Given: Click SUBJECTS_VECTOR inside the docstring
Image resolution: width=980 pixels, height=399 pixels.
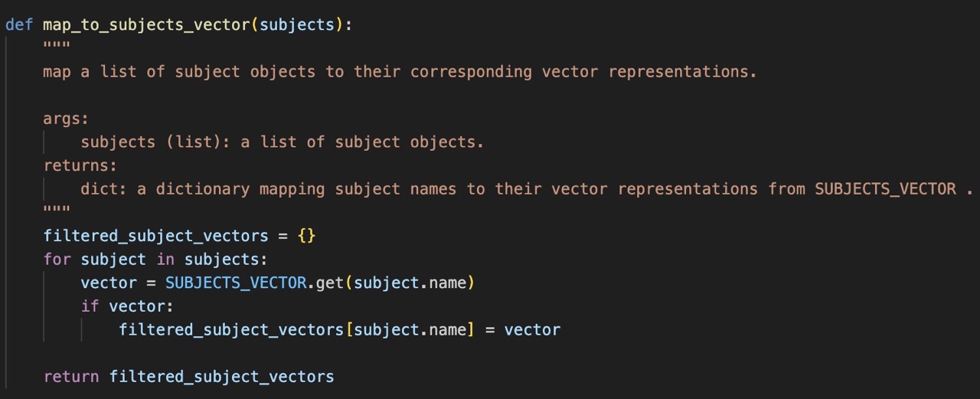Looking at the screenshot, I should coord(885,189).
